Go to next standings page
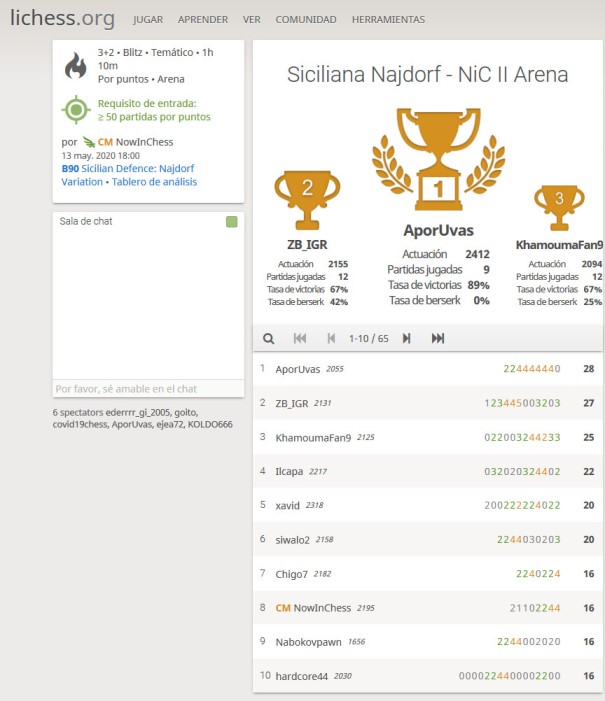This screenshot has height=701, width=605. (406, 339)
